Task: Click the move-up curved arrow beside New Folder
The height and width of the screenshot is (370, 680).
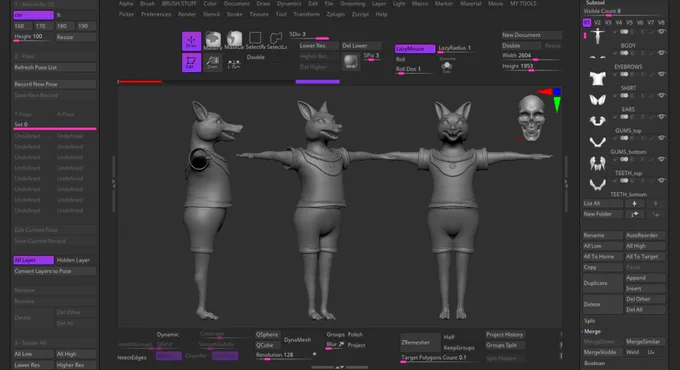Action: click(x=634, y=214)
